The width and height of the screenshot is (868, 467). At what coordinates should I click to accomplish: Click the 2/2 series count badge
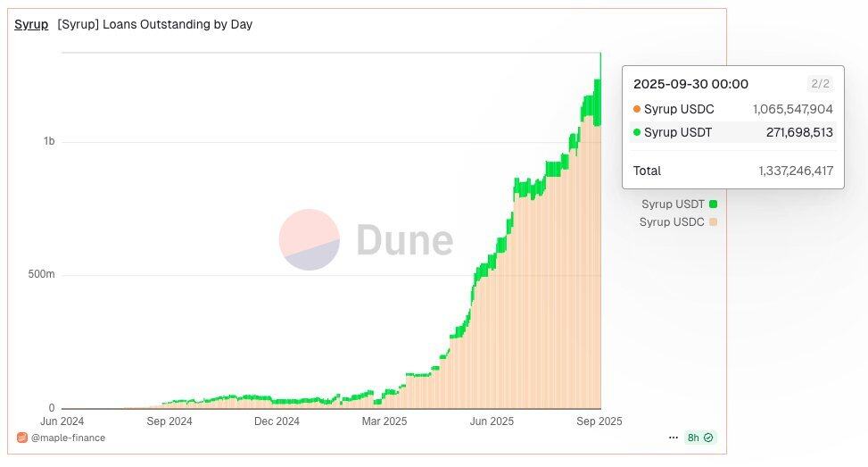tap(819, 84)
